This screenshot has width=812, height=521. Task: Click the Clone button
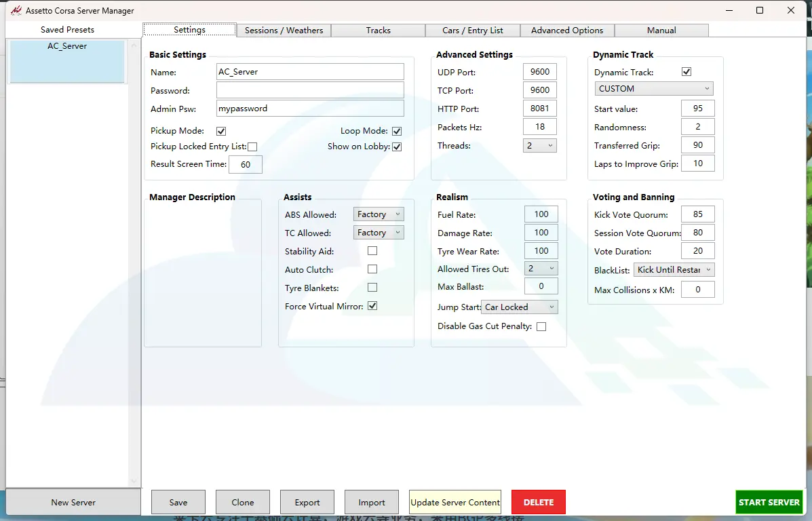pos(242,503)
